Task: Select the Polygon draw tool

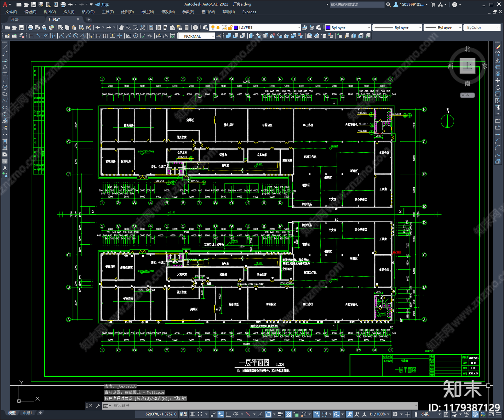Action: click(x=5, y=67)
